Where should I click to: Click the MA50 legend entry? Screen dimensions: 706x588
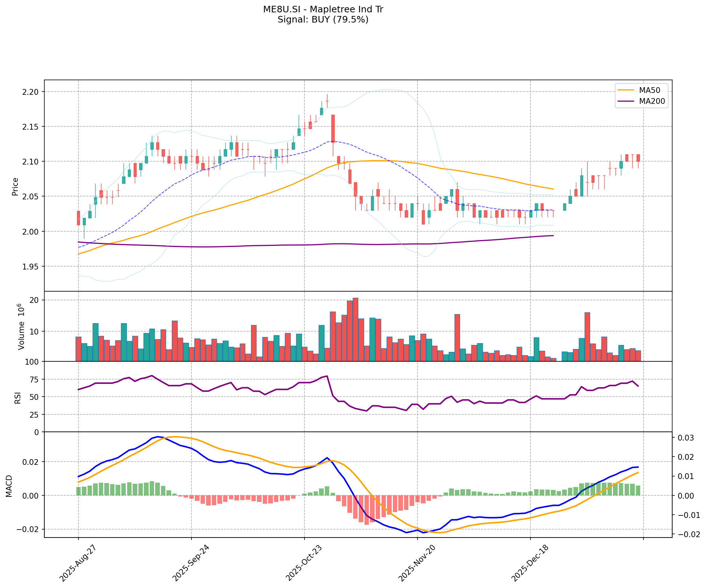[x=649, y=90]
